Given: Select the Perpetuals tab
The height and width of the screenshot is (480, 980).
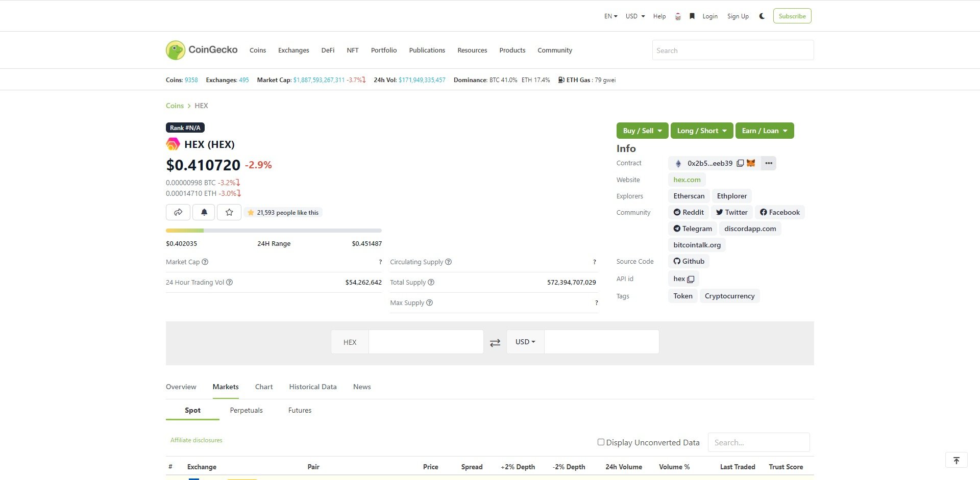Looking at the screenshot, I should coord(246,410).
